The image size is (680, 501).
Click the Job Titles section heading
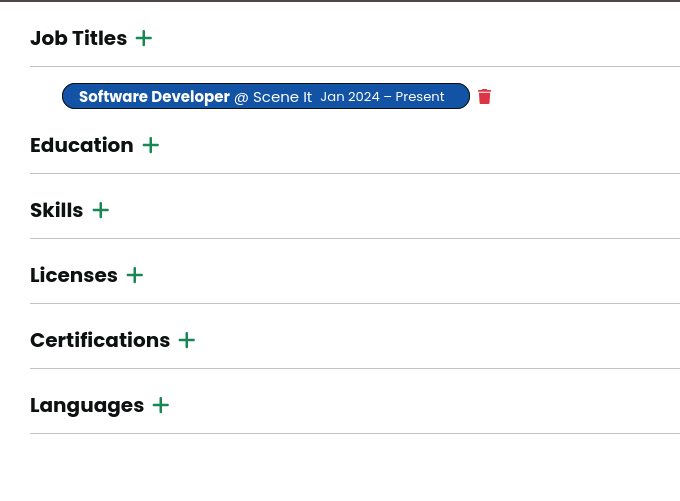(78, 38)
